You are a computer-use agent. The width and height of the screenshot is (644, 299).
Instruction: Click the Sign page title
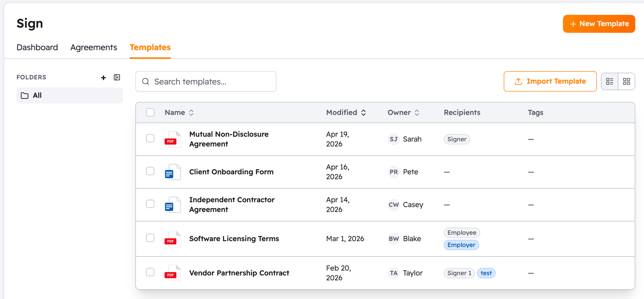30,23
